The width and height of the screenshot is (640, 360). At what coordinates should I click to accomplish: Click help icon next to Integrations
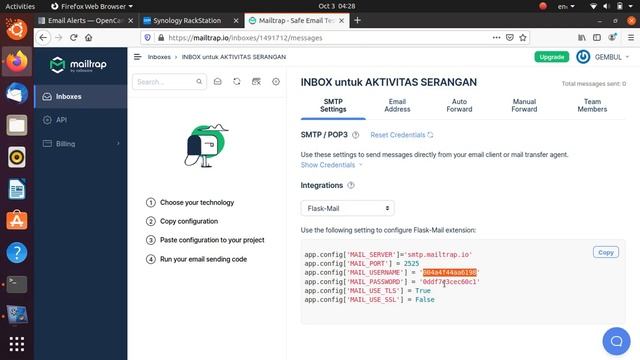click(351, 185)
